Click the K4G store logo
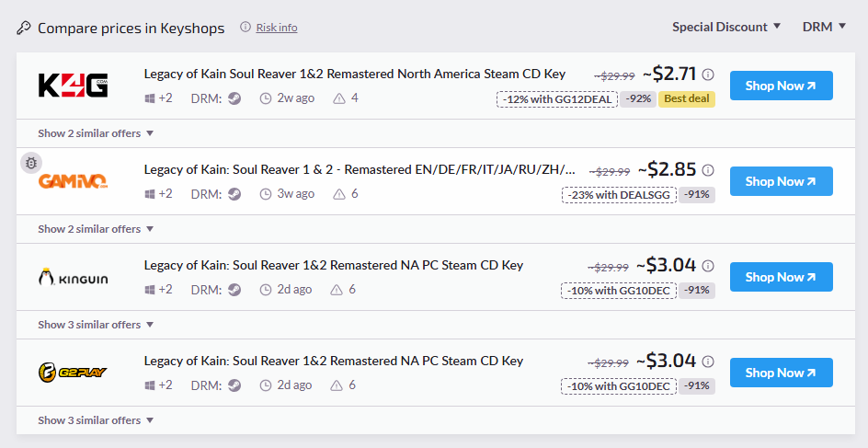The image size is (868, 448). pyautogui.click(x=73, y=86)
